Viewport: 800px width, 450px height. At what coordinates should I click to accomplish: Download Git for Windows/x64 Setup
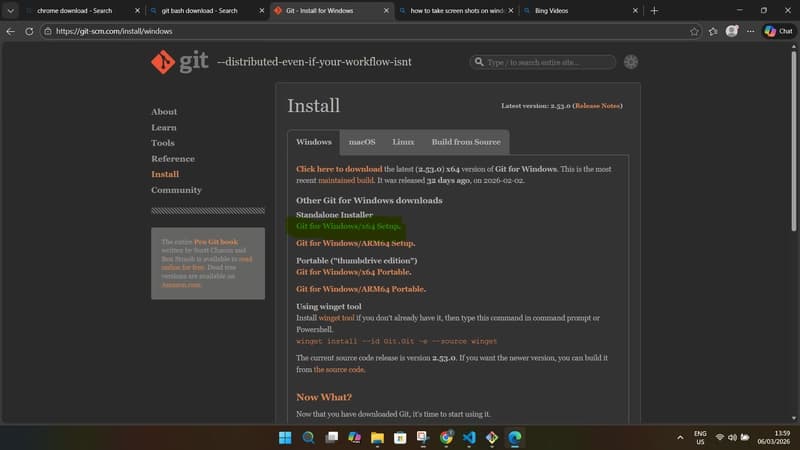click(x=348, y=226)
